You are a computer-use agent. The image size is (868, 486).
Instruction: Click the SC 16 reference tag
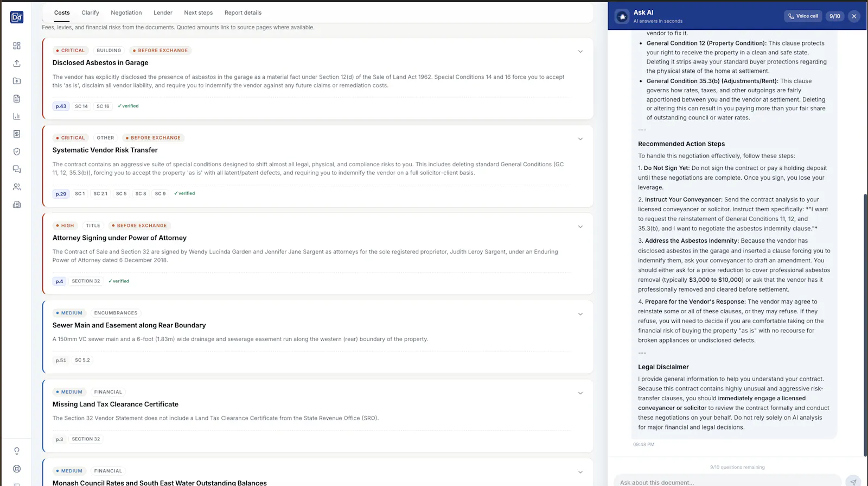[103, 106]
